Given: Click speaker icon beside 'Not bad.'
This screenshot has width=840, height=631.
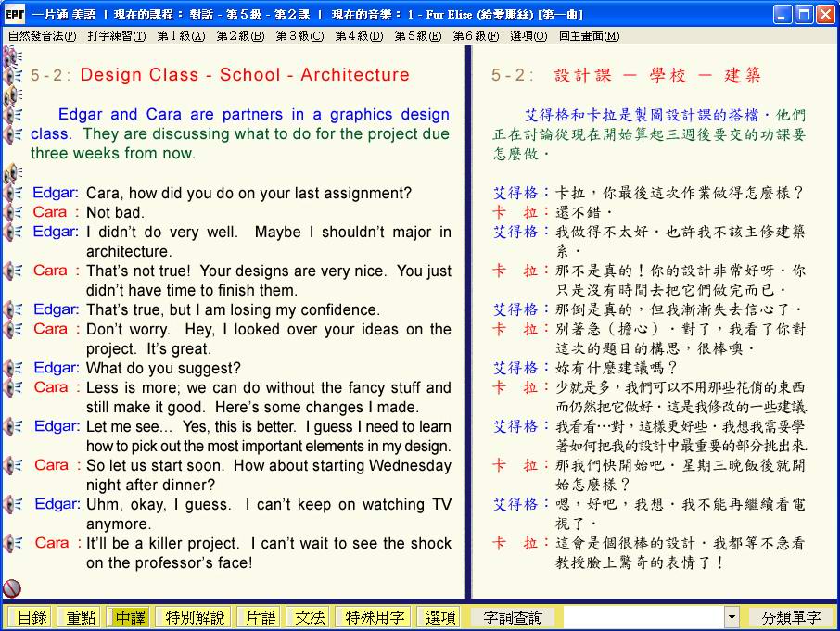Looking at the screenshot, I should click(x=13, y=212).
